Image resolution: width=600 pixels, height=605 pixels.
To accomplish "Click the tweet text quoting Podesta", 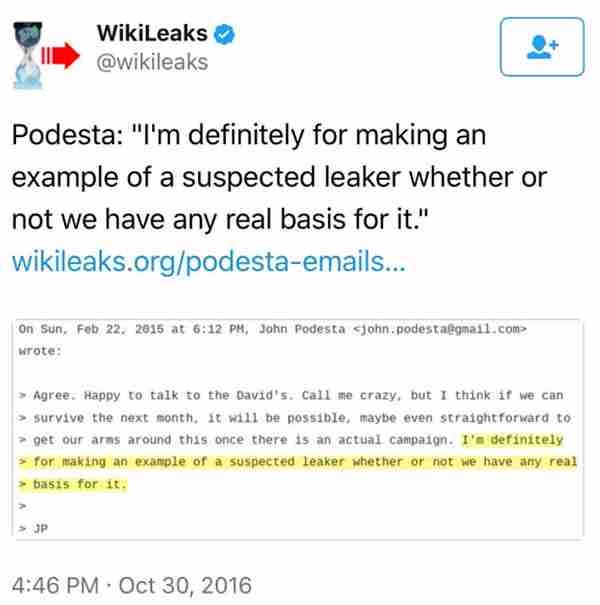I will pos(279,177).
